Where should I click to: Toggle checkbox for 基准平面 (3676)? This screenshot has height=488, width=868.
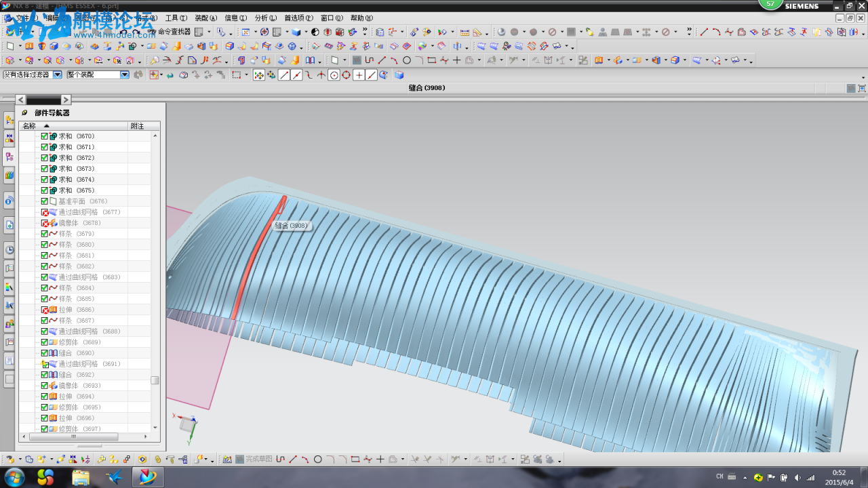tap(45, 201)
